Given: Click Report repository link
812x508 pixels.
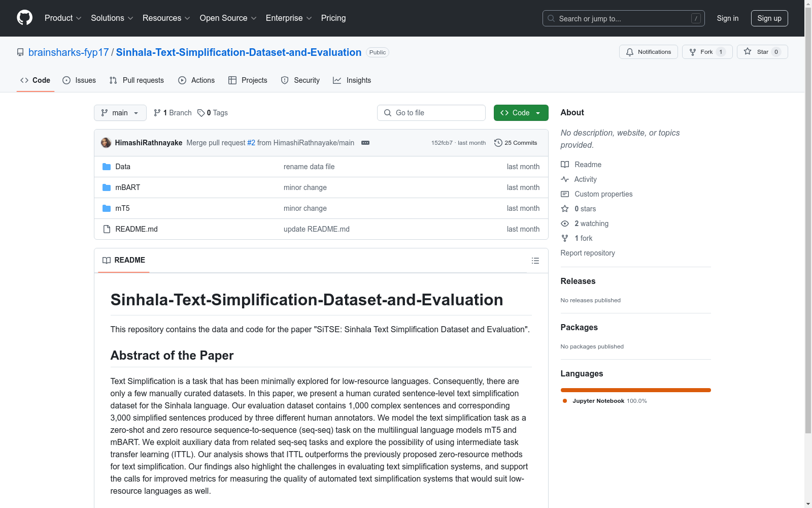Looking at the screenshot, I should [588, 253].
